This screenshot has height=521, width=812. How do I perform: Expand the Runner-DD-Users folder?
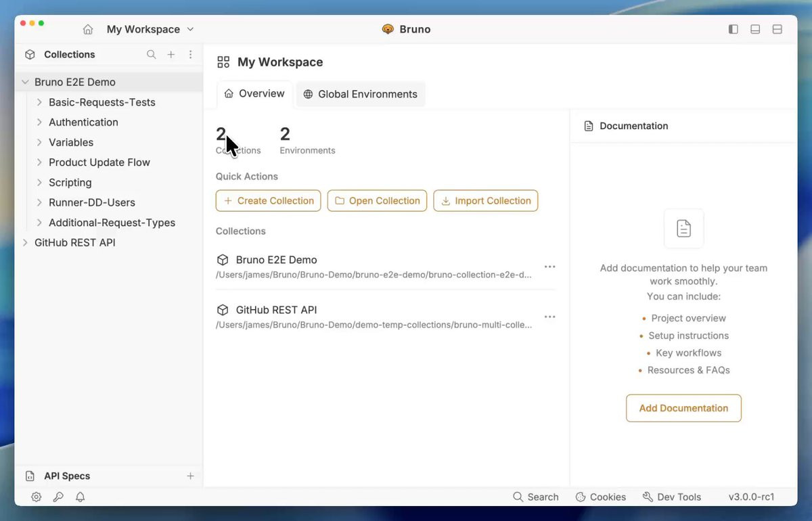pos(39,202)
